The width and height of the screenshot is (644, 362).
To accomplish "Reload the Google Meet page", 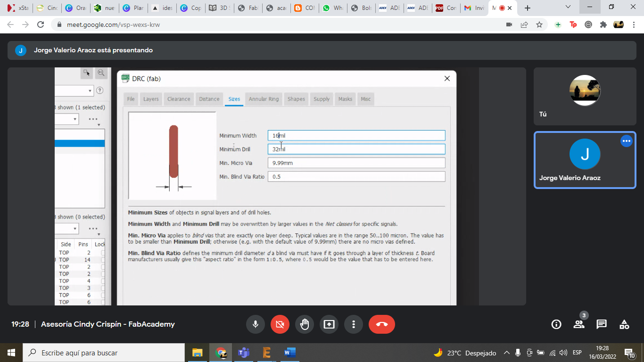I will tap(41, 25).
